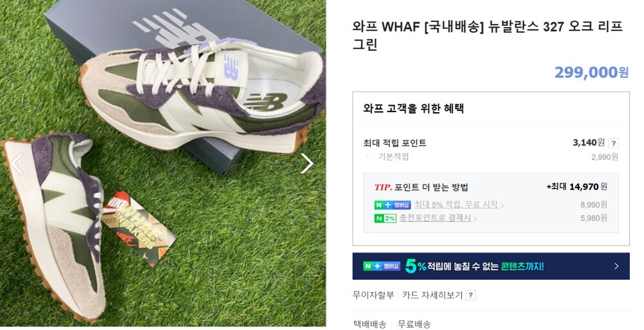Open help icon next to 카드 자세히보기
This screenshot has height=330, width=644.
click(x=471, y=295)
